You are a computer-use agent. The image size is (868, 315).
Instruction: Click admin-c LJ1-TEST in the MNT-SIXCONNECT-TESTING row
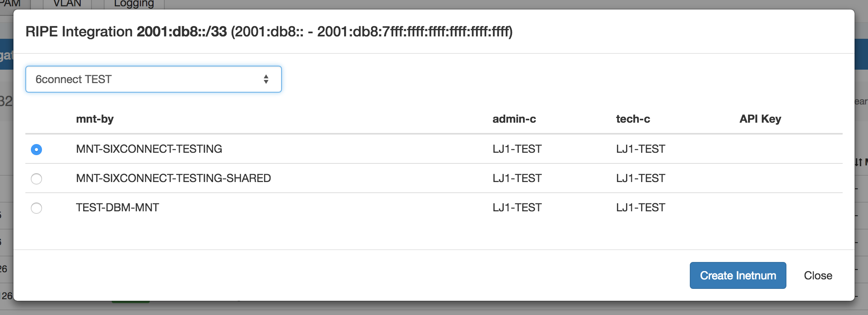pos(517,149)
